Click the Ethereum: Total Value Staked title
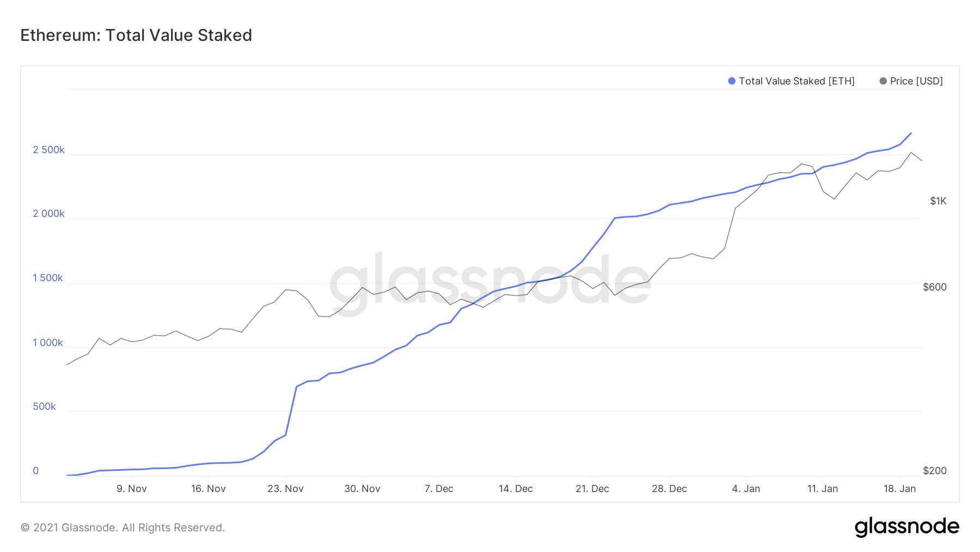 [x=136, y=35]
